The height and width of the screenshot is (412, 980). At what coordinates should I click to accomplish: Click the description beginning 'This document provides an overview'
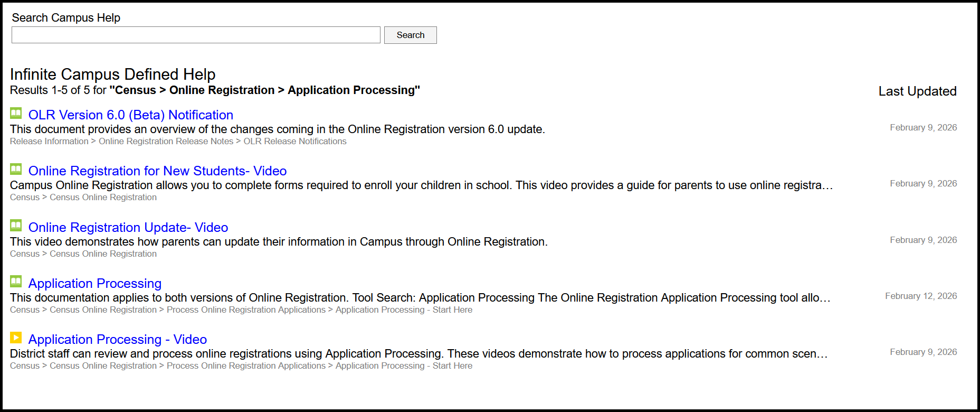point(278,129)
